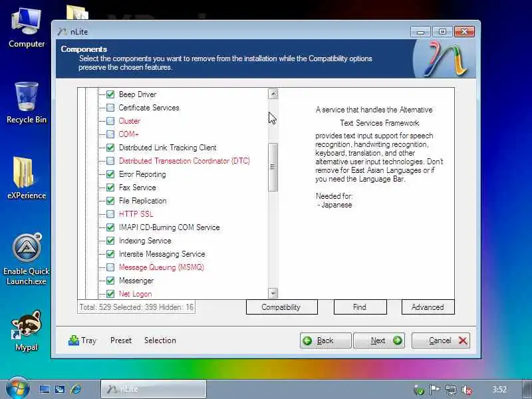Check the HTTP SSL checkbox
This screenshot has height=399, width=532.
[x=110, y=214]
